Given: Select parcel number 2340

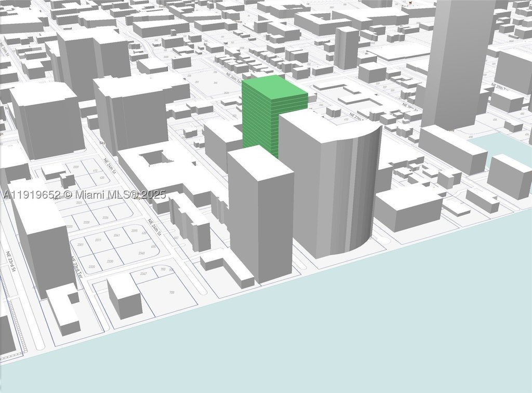Looking at the screenshot, I should coord(141,253).
